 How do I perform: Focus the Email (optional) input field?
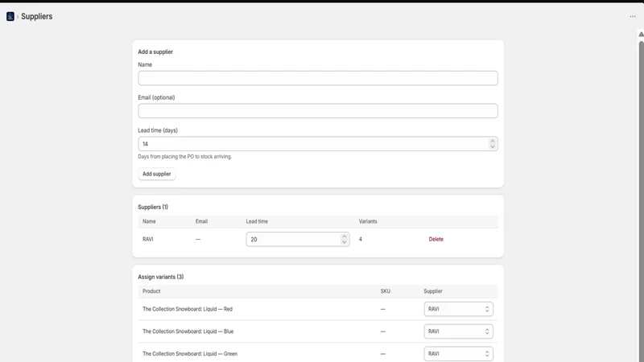[x=318, y=111]
